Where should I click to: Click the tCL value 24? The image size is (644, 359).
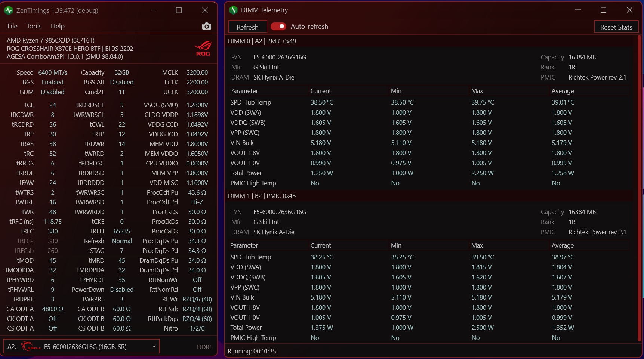[53, 105]
